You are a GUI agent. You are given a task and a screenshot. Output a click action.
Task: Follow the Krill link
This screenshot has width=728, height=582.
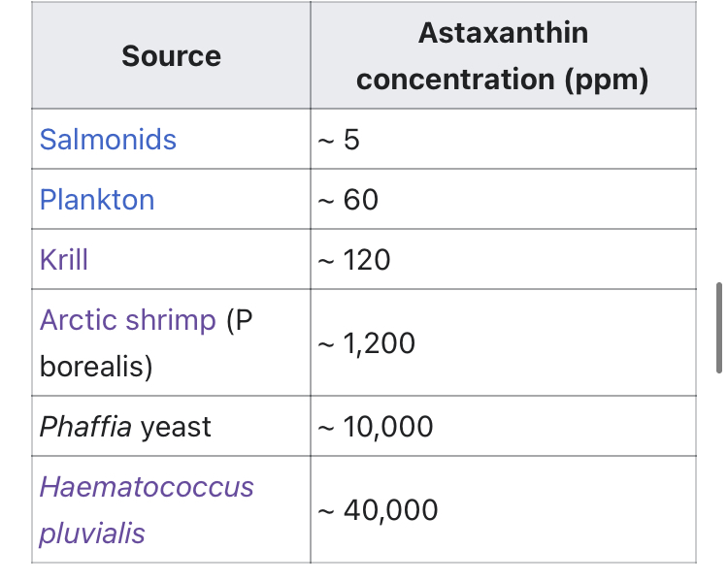(x=64, y=259)
